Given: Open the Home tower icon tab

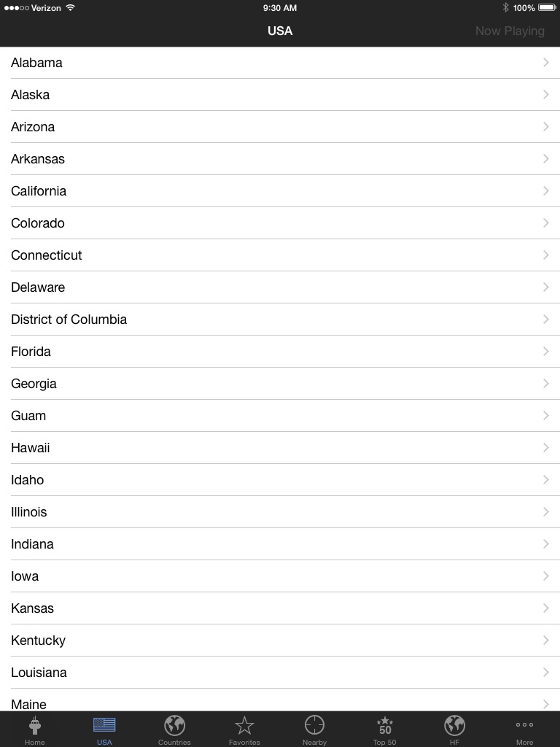Looking at the screenshot, I should 35,726.
